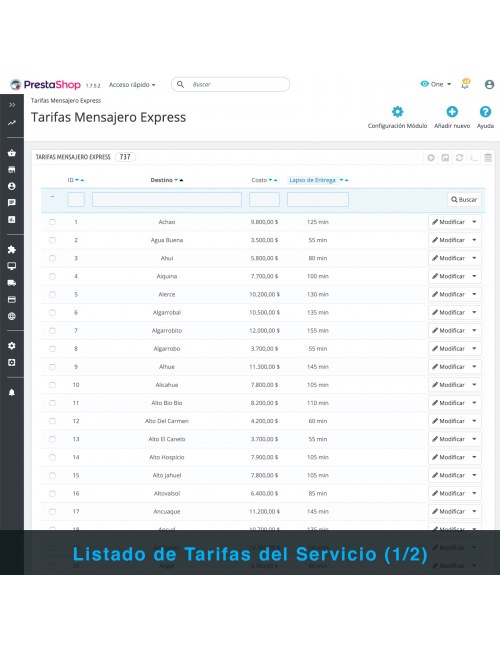Open the bell sidebar icon
The height and width of the screenshot is (650, 500).
tap(12, 393)
